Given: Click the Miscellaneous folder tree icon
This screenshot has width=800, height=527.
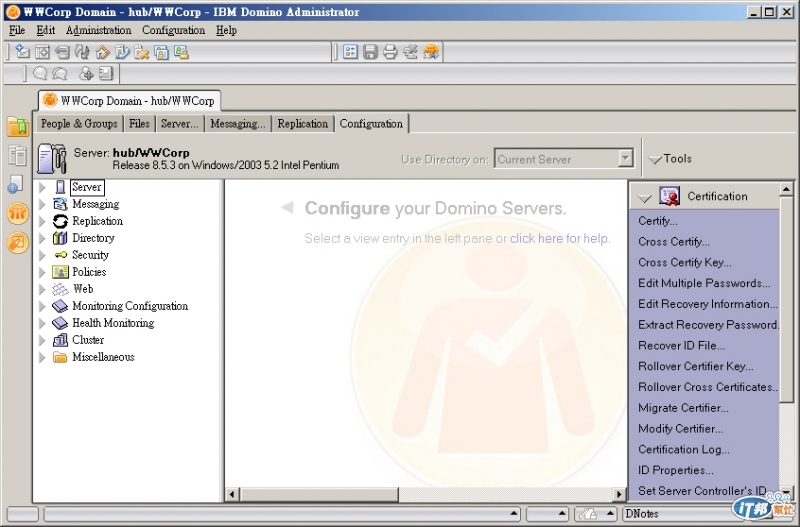Looking at the screenshot, I should pyautogui.click(x=60, y=357).
